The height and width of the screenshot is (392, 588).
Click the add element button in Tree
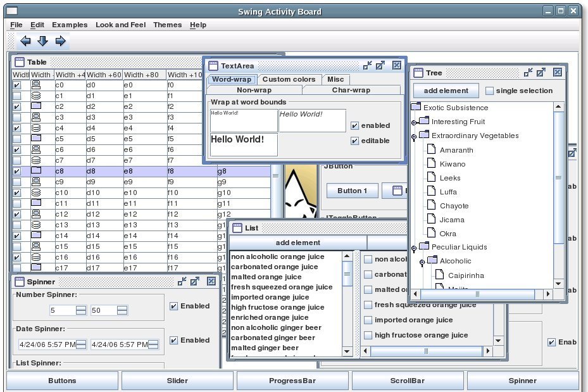(x=446, y=91)
